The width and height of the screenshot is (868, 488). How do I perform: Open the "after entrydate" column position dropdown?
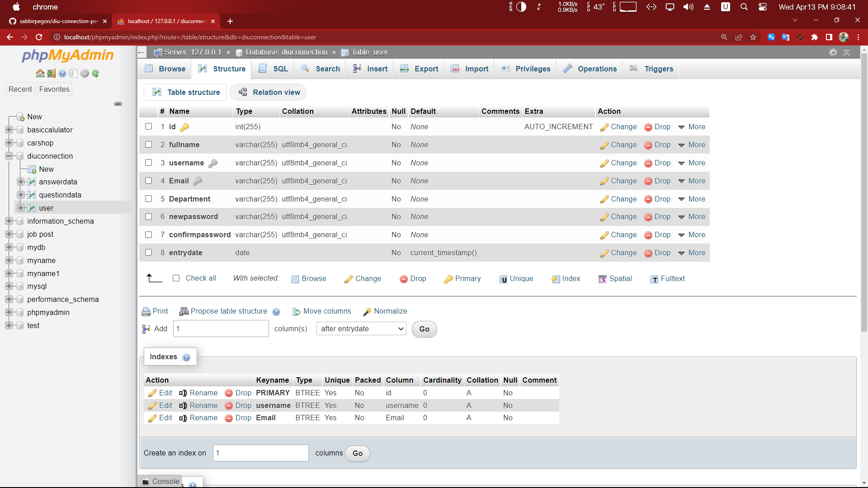click(x=361, y=328)
